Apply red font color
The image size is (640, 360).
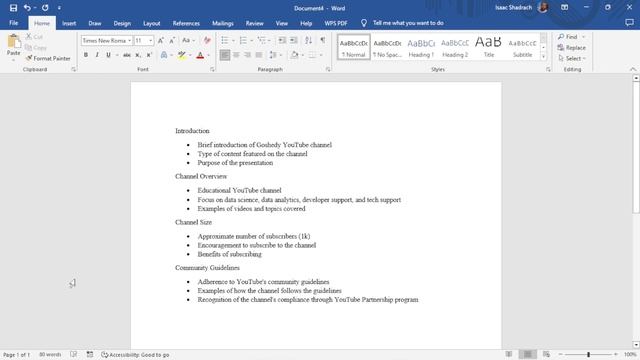(200, 55)
